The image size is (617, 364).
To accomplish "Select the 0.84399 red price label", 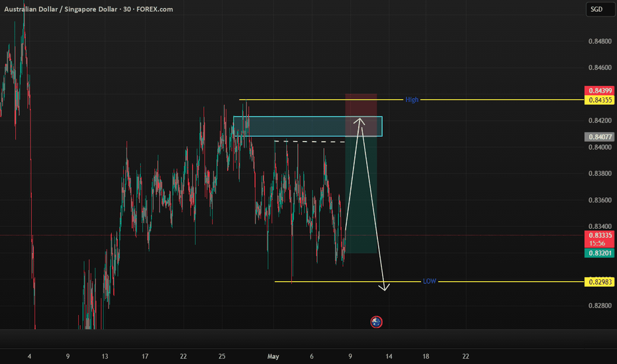I will click(599, 91).
